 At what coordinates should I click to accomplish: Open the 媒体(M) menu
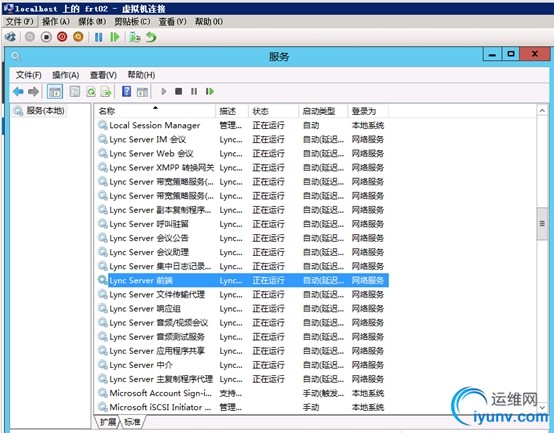tap(92, 22)
